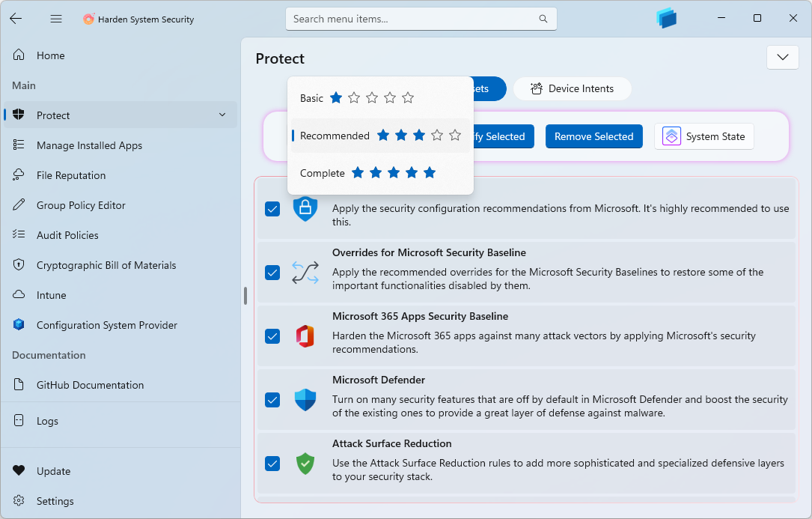Click the partially hidden Verify Selected button
This screenshot has height=519, width=812.
pyautogui.click(x=504, y=136)
